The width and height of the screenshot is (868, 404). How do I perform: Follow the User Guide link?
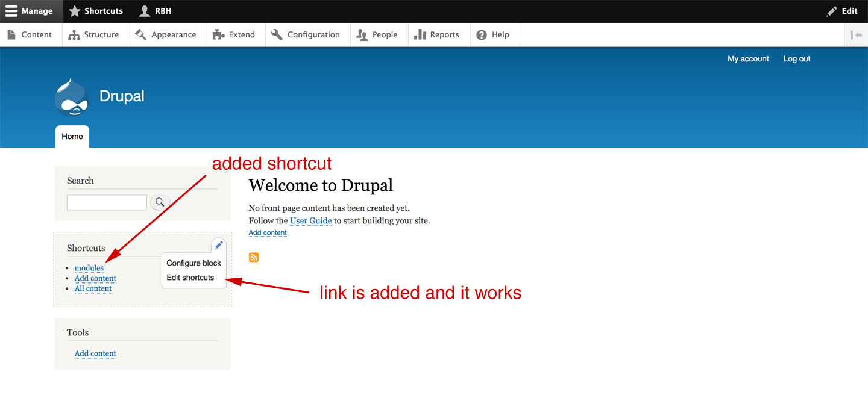point(310,220)
